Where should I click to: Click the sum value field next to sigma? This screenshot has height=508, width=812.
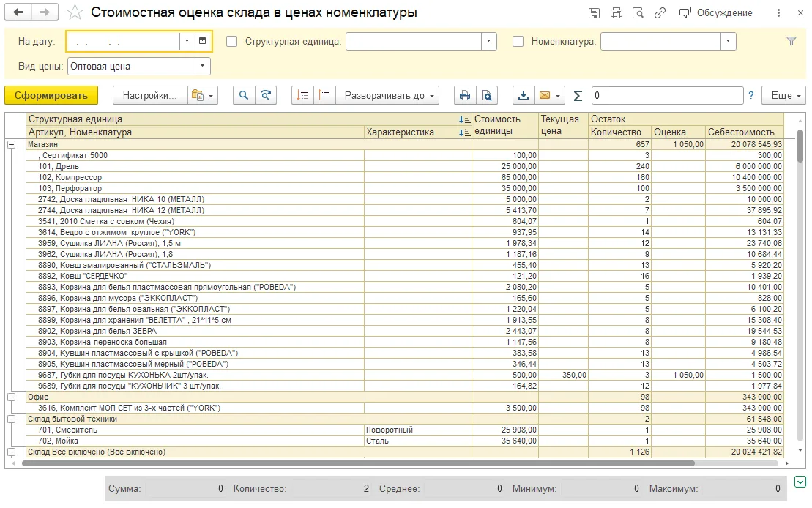click(667, 95)
